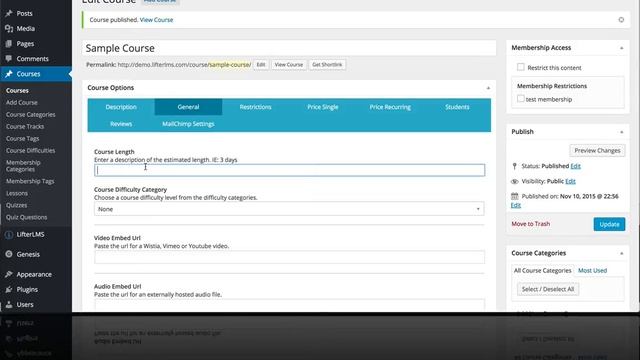The height and width of the screenshot is (360, 640).
Task: Open the Reviews tab
Action: (x=121, y=124)
